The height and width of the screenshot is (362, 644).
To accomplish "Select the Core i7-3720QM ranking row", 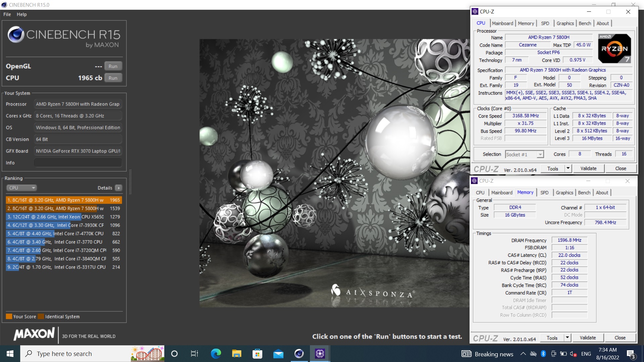I will (x=64, y=250).
